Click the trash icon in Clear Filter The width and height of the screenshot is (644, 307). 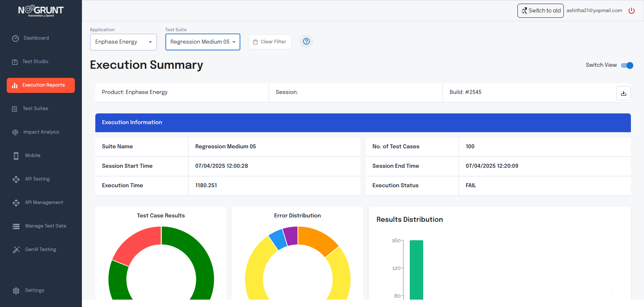255,42
